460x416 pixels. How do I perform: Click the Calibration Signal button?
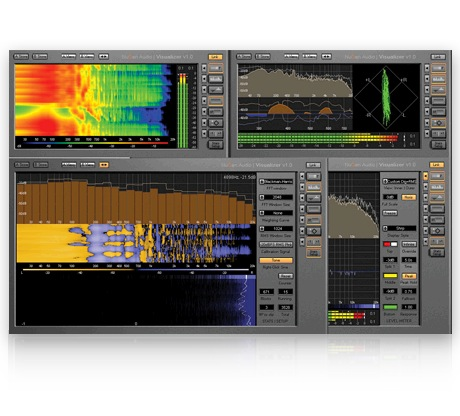[276, 244]
